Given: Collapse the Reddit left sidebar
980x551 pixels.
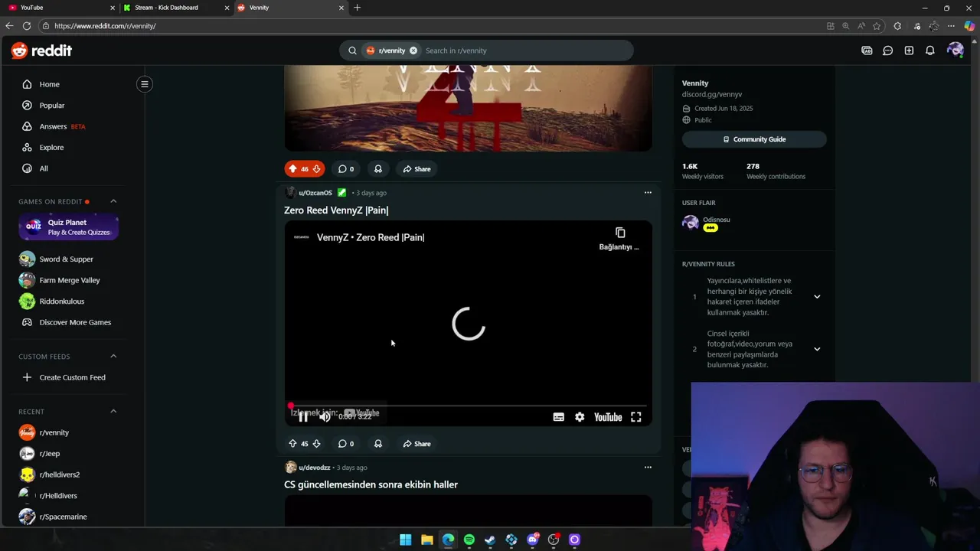Looking at the screenshot, I should click(x=144, y=84).
